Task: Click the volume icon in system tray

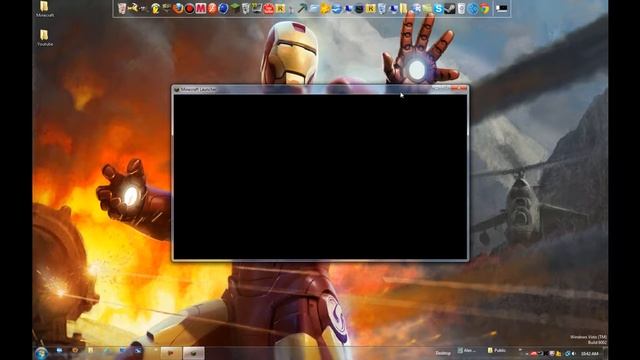Action: pos(574,353)
